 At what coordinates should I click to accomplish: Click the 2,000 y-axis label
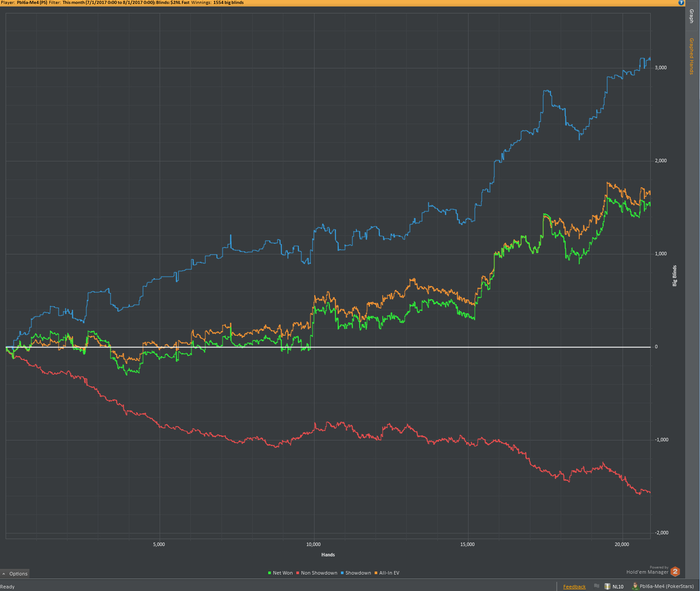[x=661, y=161]
